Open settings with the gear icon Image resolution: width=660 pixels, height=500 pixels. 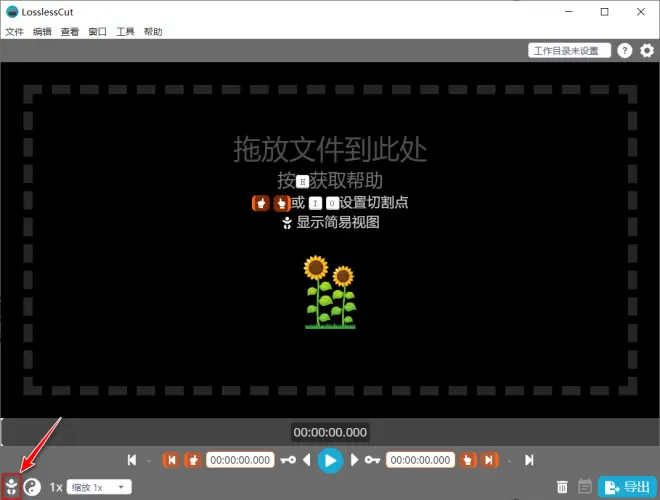point(647,51)
